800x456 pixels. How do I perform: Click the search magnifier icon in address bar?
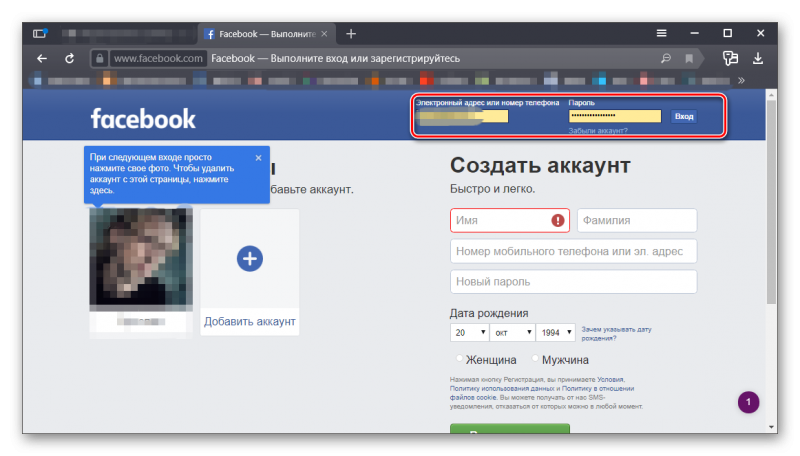coord(666,59)
